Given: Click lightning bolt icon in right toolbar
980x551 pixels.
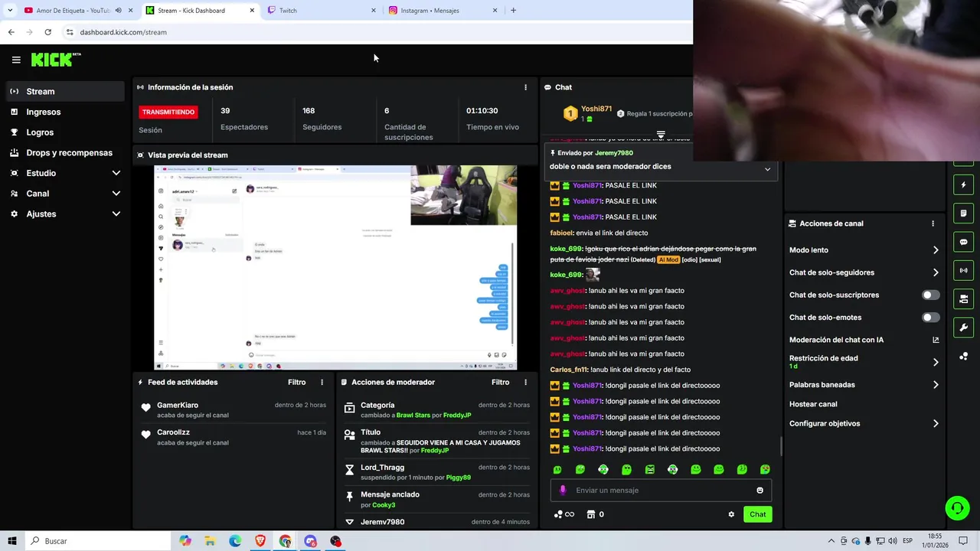Looking at the screenshot, I should click(963, 185).
